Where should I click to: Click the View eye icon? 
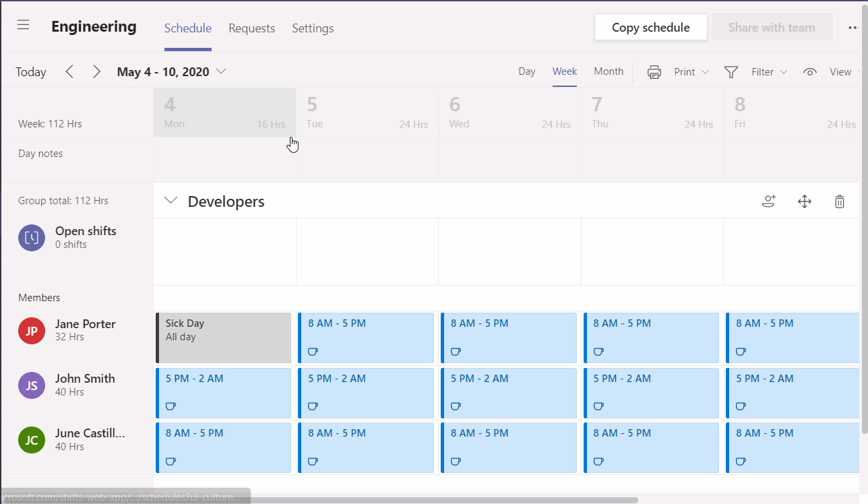coord(810,72)
